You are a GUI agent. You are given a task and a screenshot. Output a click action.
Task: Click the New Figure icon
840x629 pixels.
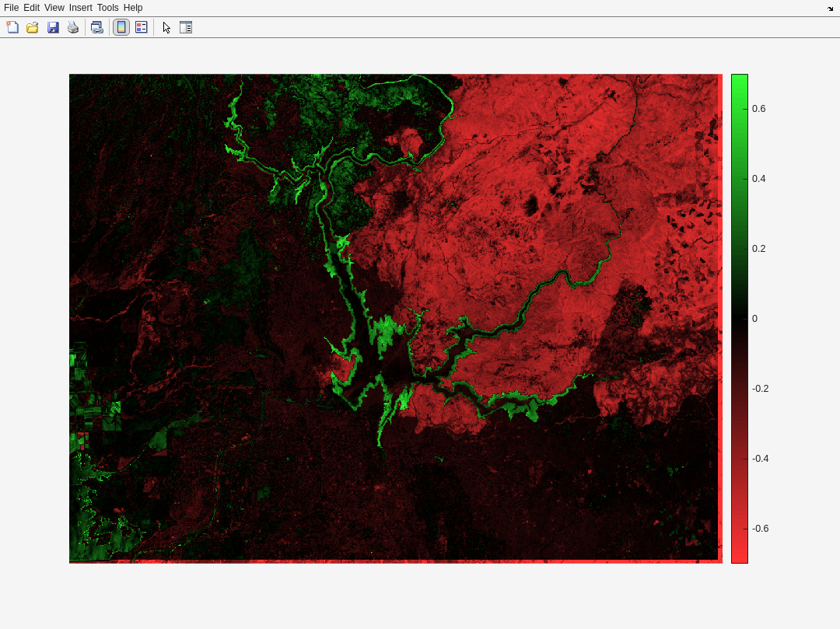point(12,27)
